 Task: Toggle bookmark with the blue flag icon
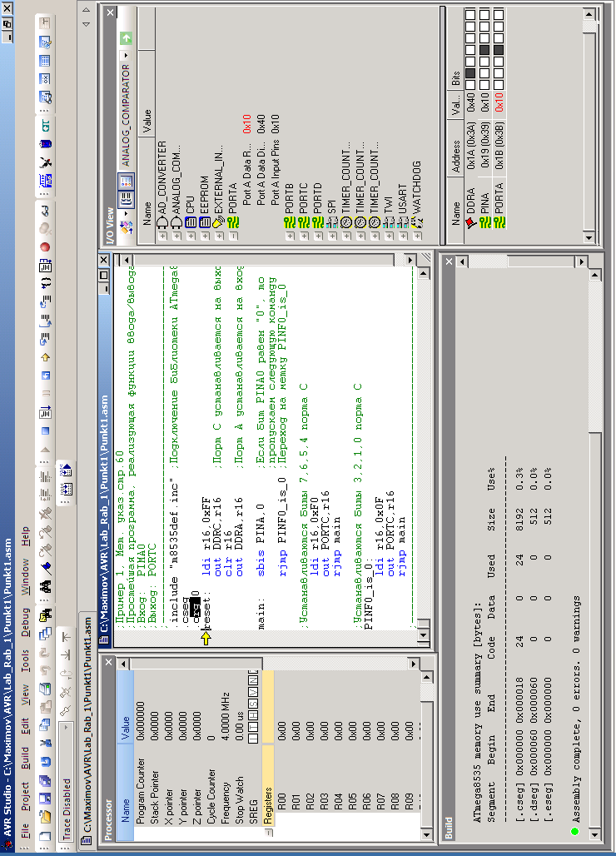pos(45,568)
